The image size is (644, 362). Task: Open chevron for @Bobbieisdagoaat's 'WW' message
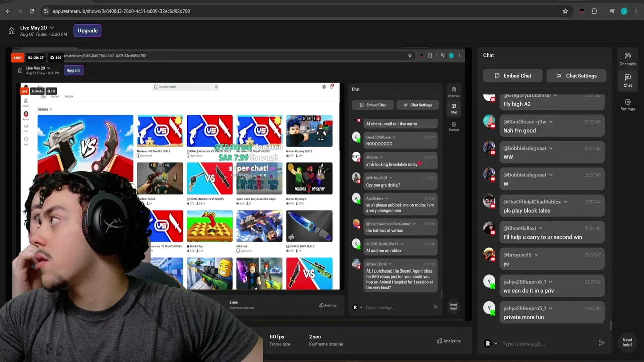(551, 148)
